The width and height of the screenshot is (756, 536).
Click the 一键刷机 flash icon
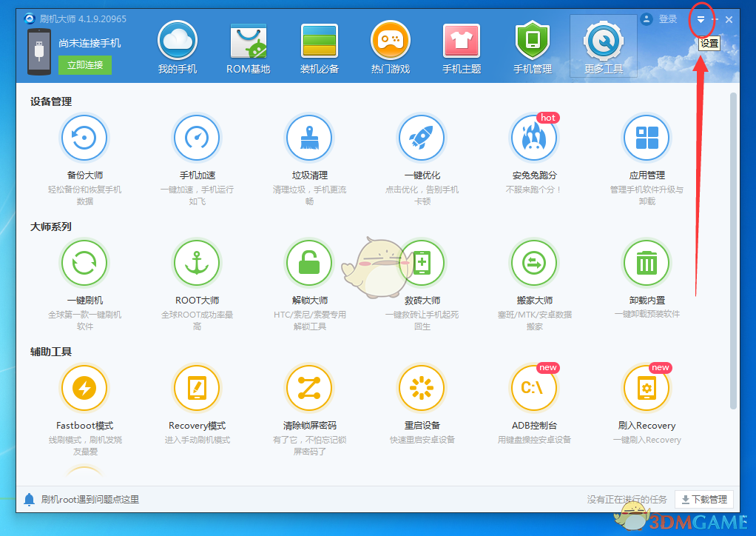(x=84, y=263)
